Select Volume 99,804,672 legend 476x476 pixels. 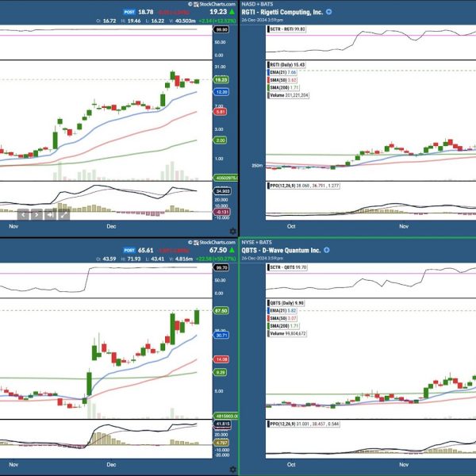(287, 333)
